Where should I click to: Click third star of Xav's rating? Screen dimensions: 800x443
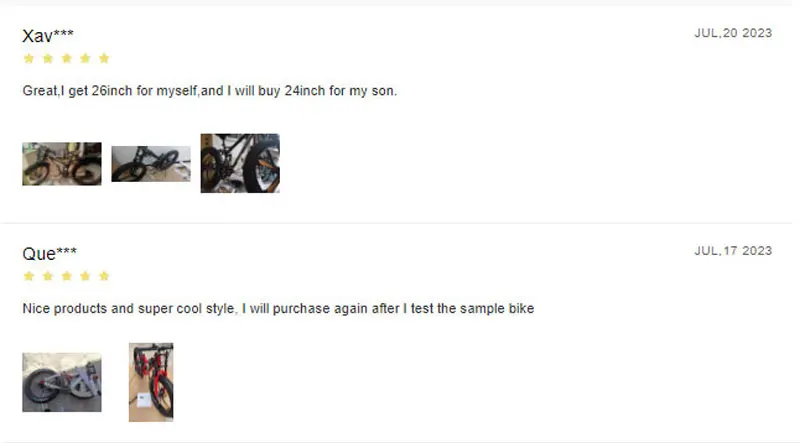(x=66, y=59)
